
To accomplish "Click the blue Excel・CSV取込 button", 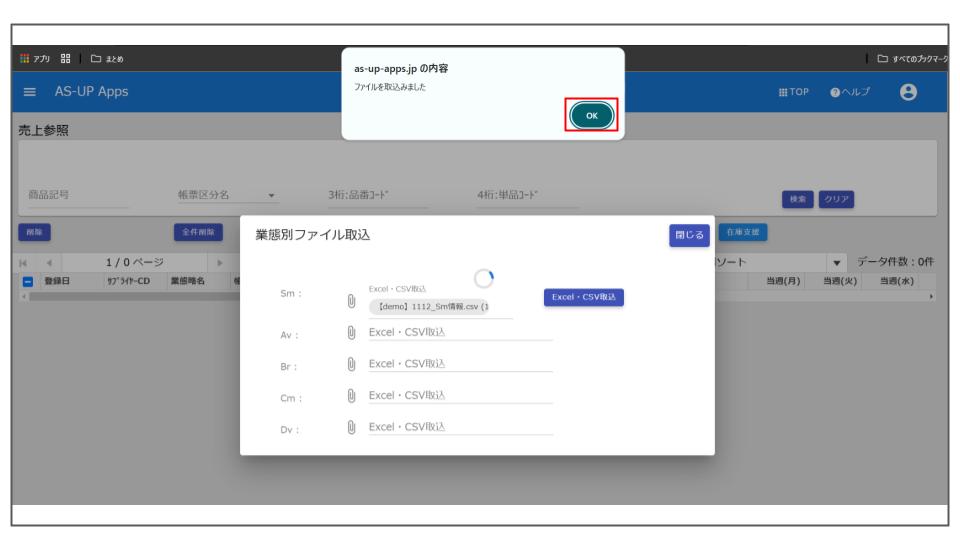I will point(583,297).
